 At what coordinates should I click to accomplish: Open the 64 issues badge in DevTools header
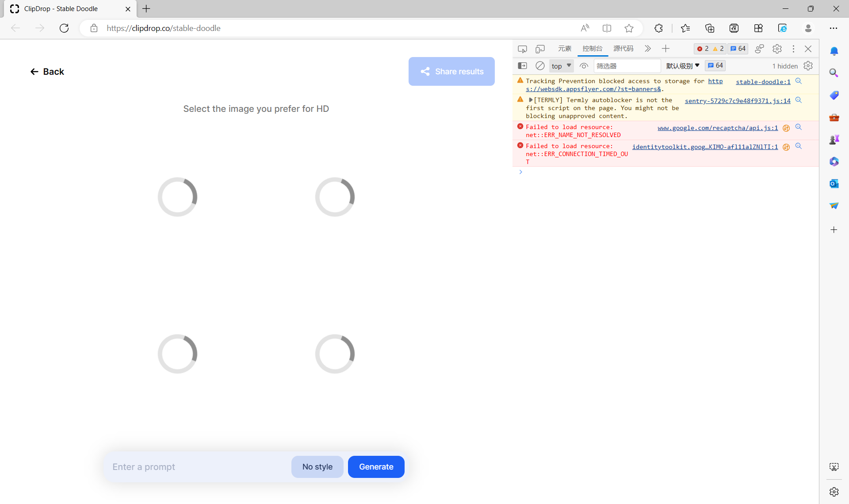click(x=738, y=49)
